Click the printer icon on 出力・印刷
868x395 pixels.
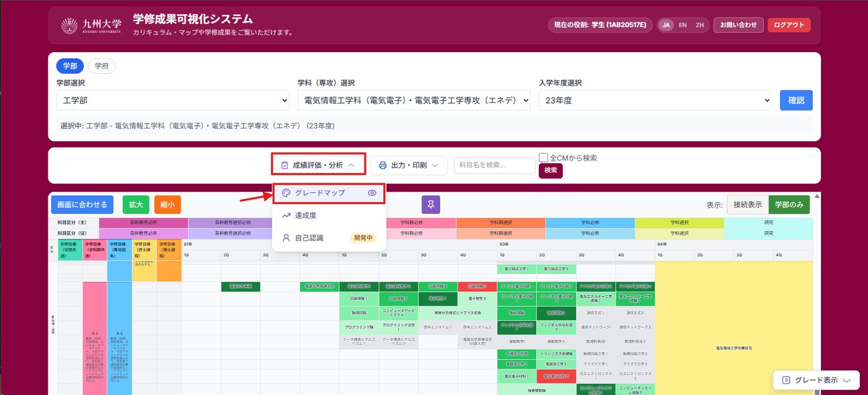pyautogui.click(x=383, y=165)
